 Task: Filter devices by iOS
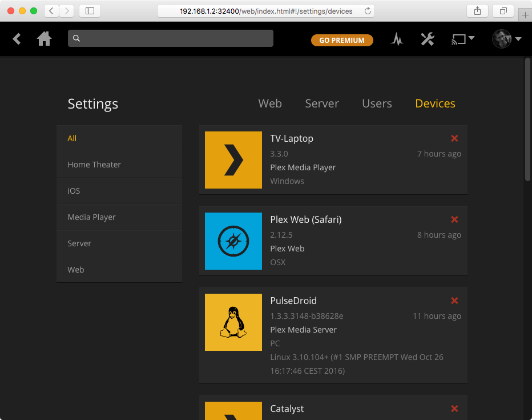119,191
